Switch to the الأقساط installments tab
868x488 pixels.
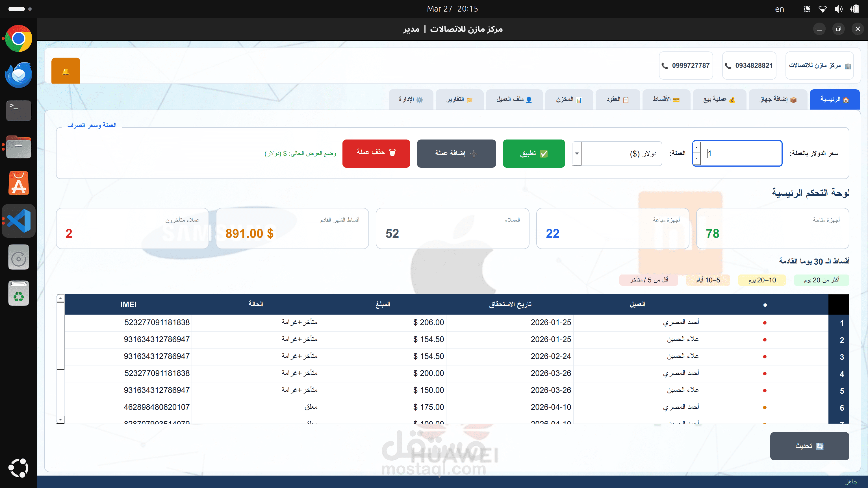(666, 99)
